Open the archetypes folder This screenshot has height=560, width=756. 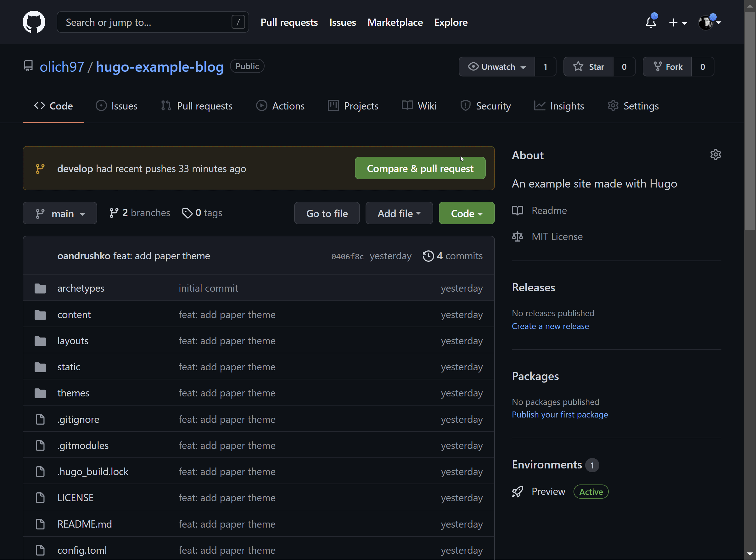(x=81, y=288)
